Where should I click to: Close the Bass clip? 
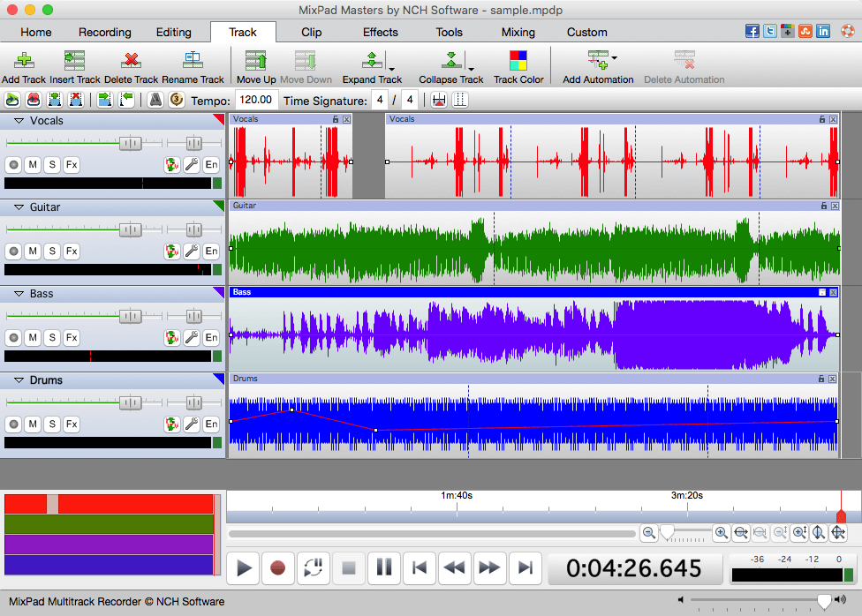click(834, 292)
